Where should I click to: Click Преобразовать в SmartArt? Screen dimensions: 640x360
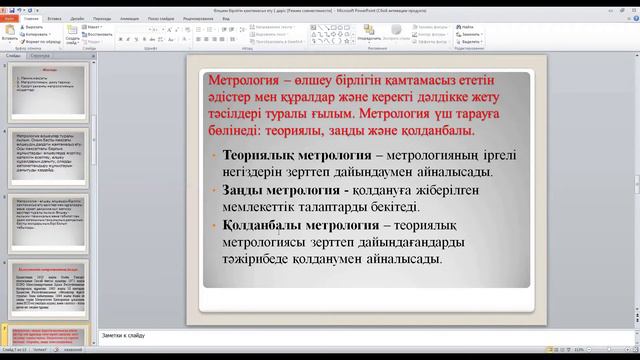[277, 42]
